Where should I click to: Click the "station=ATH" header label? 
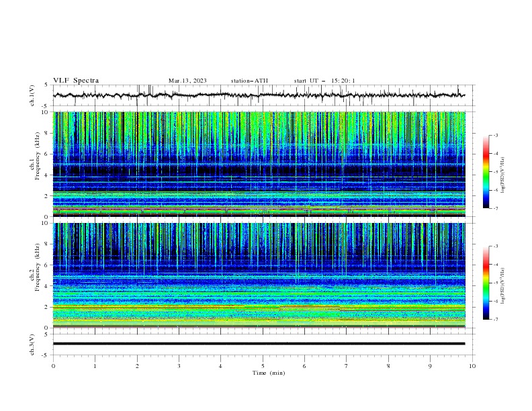[x=249, y=81]
